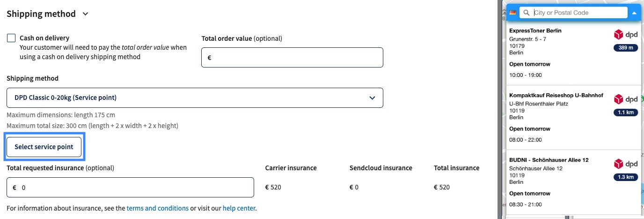Open the help center link
Viewport: 644px width, 219px height.
[x=239, y=208]
